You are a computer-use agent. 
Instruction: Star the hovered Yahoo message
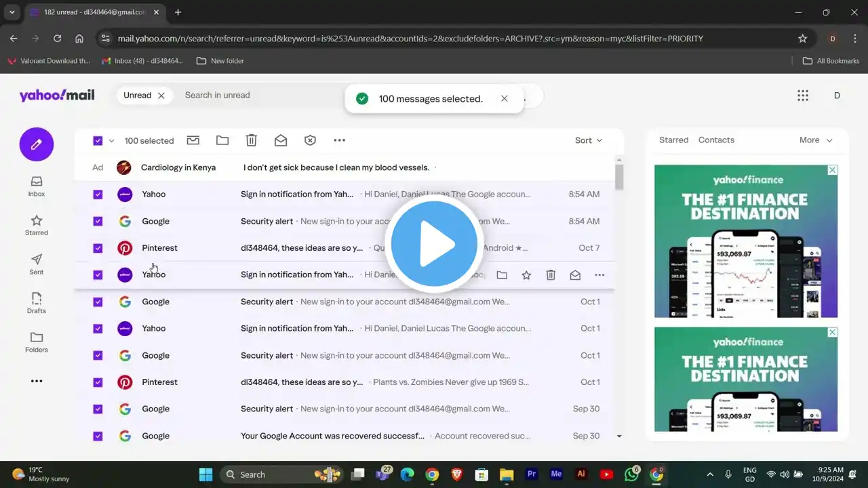coord(526,275)
